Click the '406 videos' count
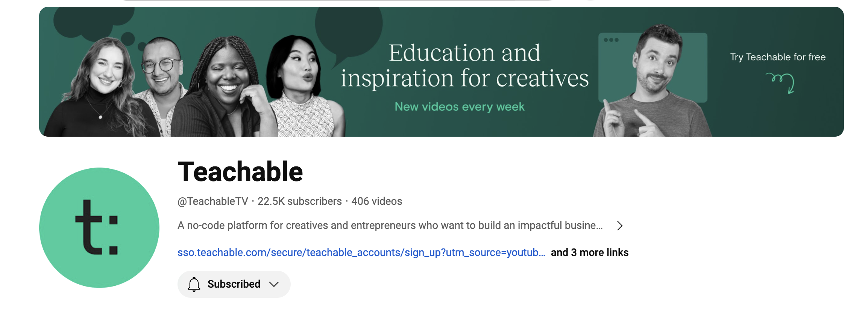The image size is (868, 311). 376,201
